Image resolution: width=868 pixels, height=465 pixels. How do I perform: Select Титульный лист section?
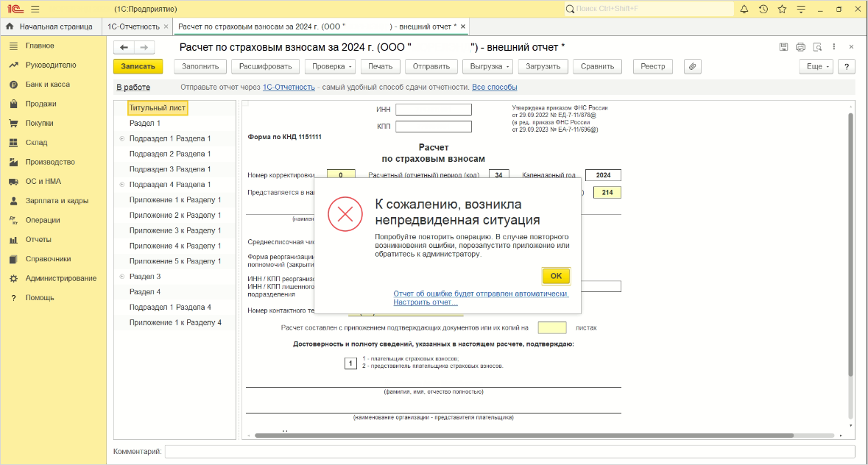tap(158, 108)
